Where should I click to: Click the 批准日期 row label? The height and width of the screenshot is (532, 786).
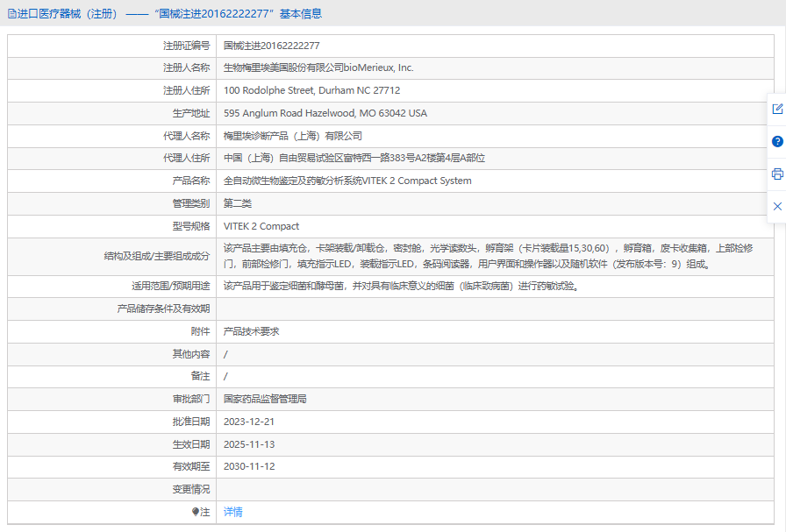pos(191,422)
